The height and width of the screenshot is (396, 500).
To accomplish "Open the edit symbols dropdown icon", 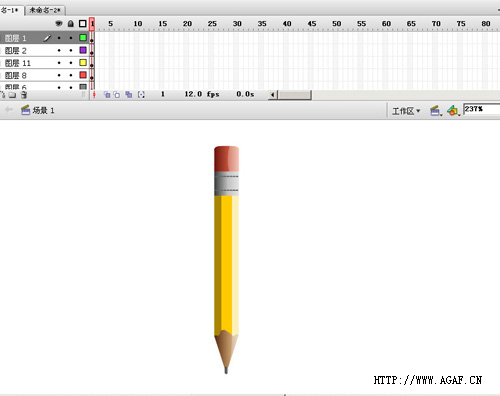I will click(453, 110).
